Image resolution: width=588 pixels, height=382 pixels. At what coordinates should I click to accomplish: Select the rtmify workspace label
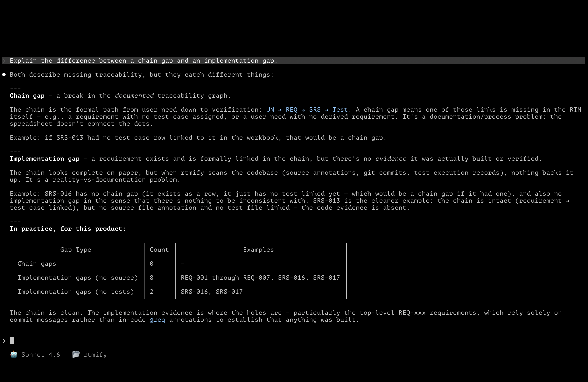95,355
